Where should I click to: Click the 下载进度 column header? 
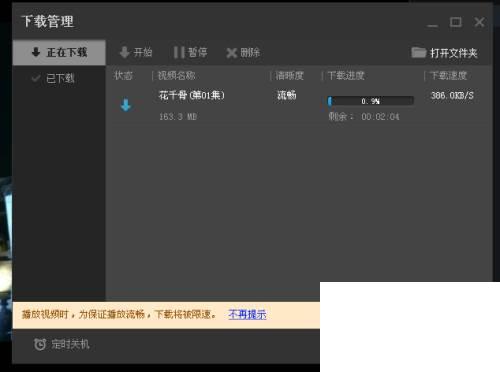tap(346, 76)
